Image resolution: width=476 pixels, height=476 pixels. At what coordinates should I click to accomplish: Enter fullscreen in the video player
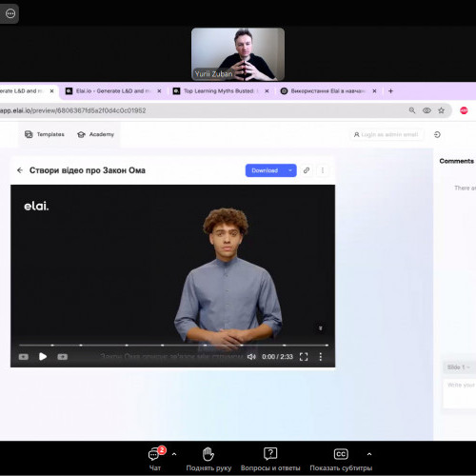[304, 357]
